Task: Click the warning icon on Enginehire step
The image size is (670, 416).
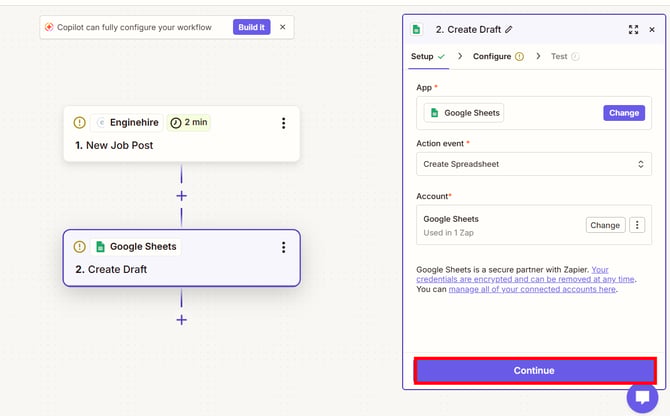Action: point(79,123)
